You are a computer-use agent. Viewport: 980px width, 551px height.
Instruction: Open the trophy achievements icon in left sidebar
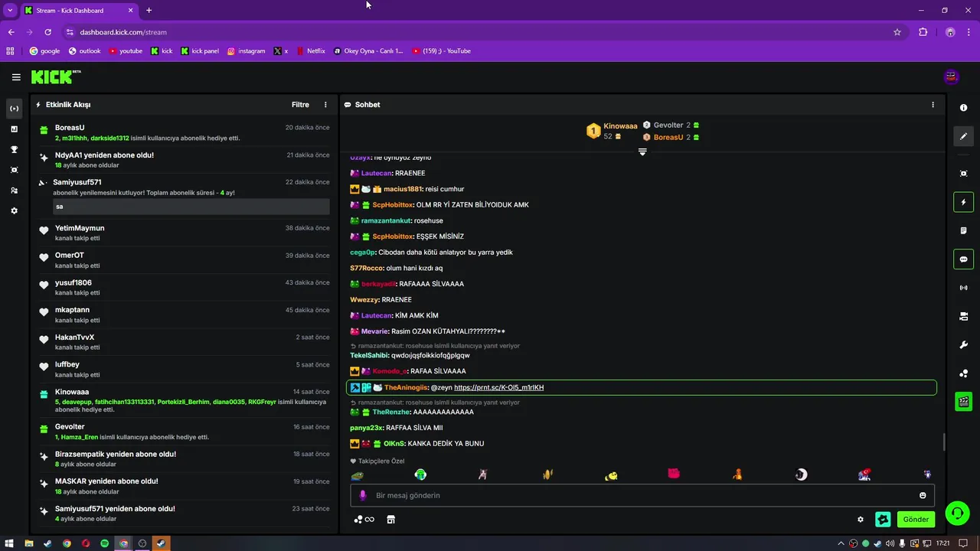[x=14, y=149]
